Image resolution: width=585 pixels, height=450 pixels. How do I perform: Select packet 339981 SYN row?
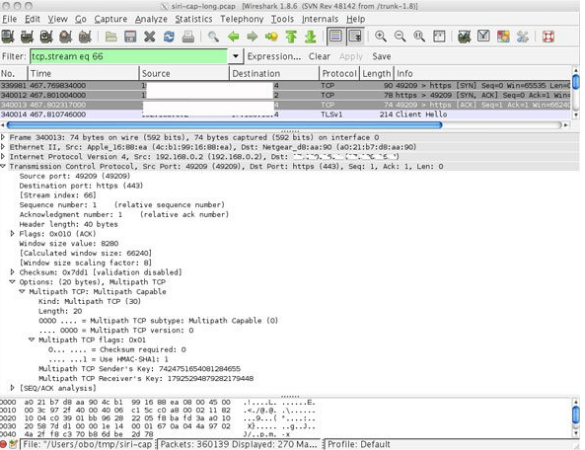coord(285,85)
